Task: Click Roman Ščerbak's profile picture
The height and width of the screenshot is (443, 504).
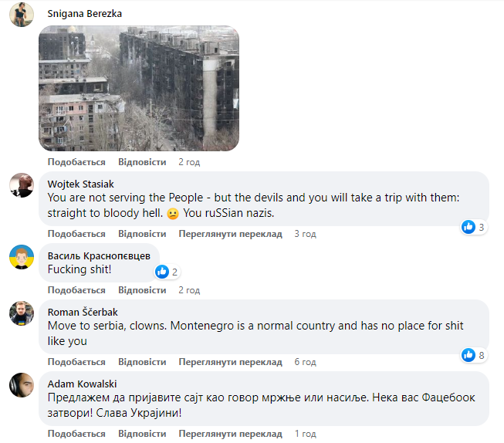Action: (x=22, y=313)
